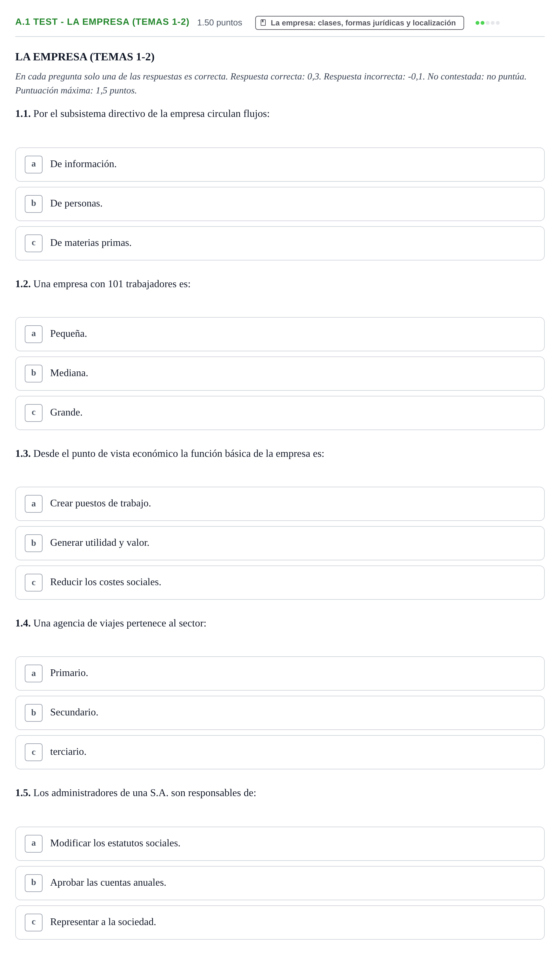Select 'Primario.' for question 1.4
This screenshot has width=560, height=960.
click(x=280, y=673)
